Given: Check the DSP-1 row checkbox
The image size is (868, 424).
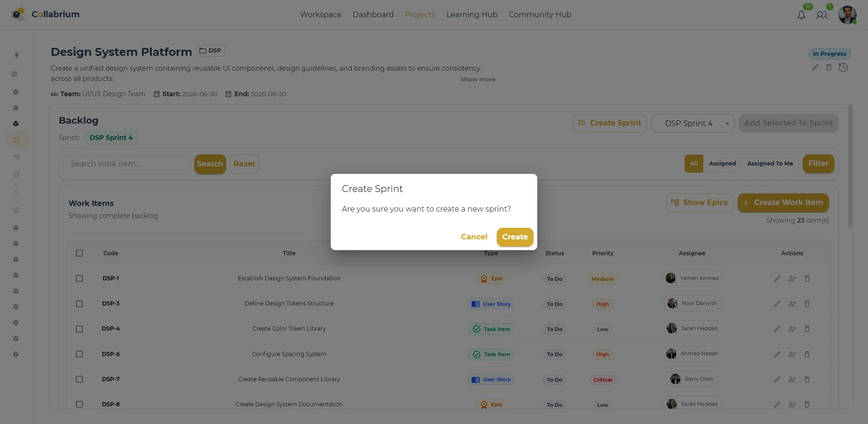Looking at the screenshot, I should point(80,278).
